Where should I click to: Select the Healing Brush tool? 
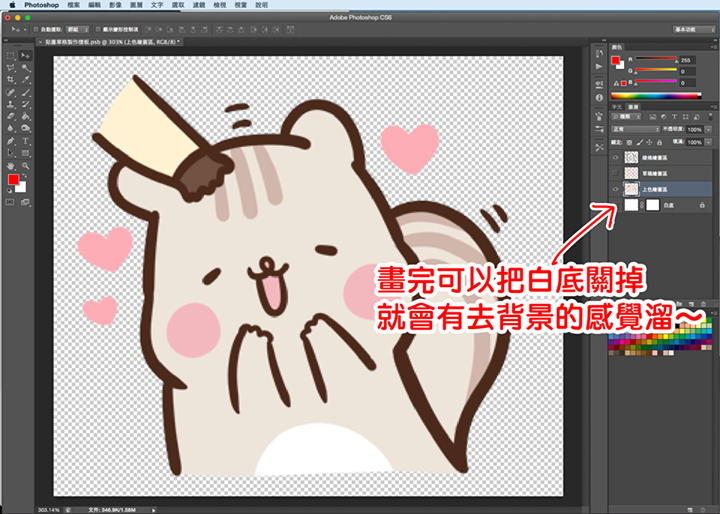click(x=11, y=92)
